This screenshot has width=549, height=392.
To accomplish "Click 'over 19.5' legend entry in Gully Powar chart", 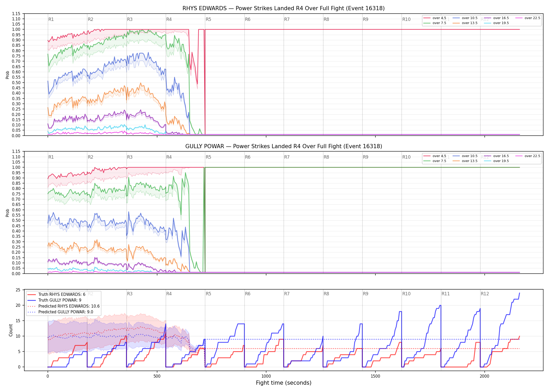I will (496, 161).
